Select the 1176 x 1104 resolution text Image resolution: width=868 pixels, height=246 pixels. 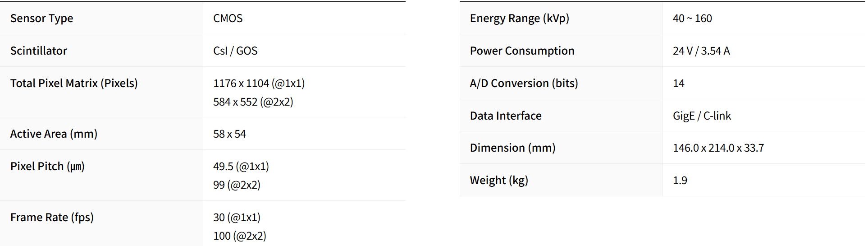point(259,84)
